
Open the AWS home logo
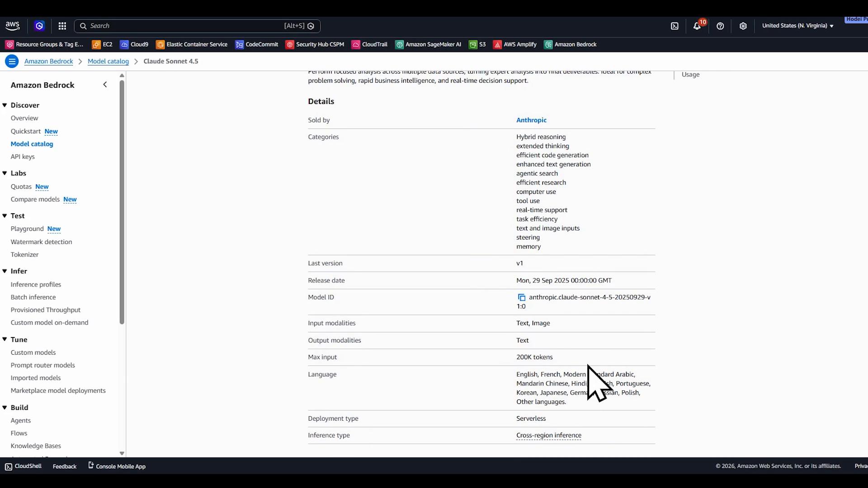click(13, 26)
